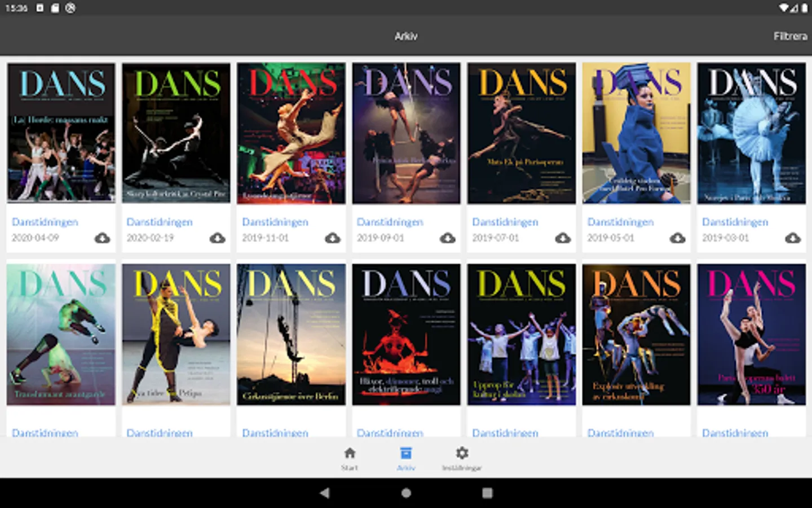The width and height of the screenshot is (812, 508).
Task: Open the pink-titled '350 år' cover
Action: (751, 334)
